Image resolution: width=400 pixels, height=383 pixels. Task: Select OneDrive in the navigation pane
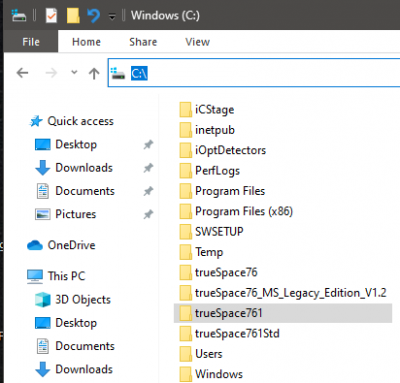71,245
